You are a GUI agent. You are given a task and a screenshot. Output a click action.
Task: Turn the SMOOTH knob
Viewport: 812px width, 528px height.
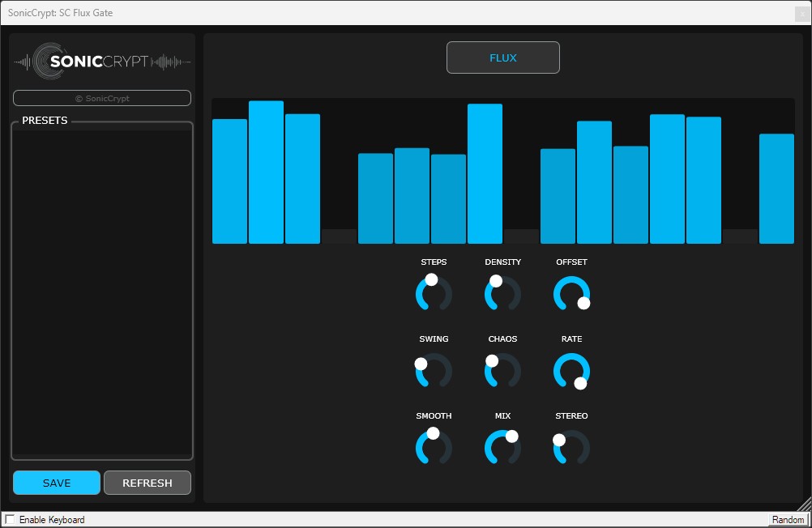tap(434, 447)
